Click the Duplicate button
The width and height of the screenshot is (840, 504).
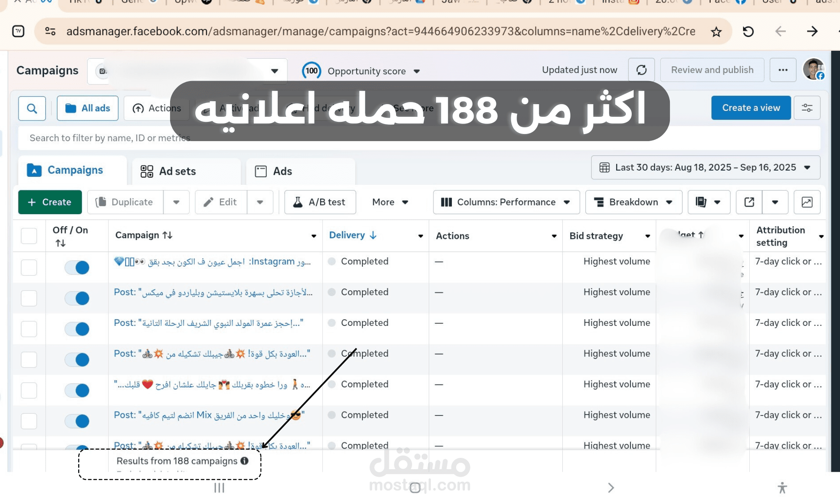(x=126, y=202)
